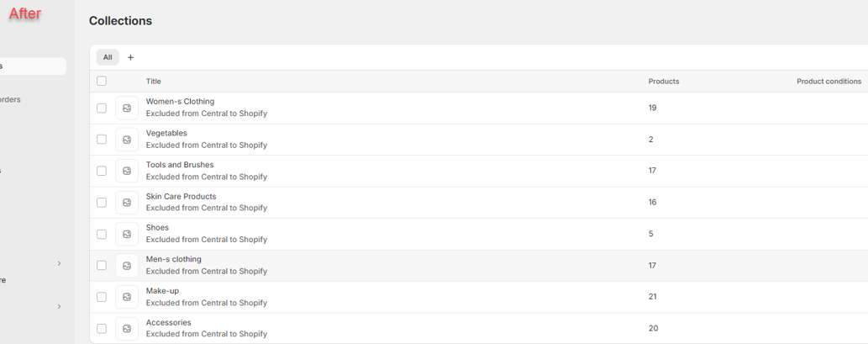868x344 pixels.
Task: Expand the upper sidebar chevron arrow
Action: point(59,263)
